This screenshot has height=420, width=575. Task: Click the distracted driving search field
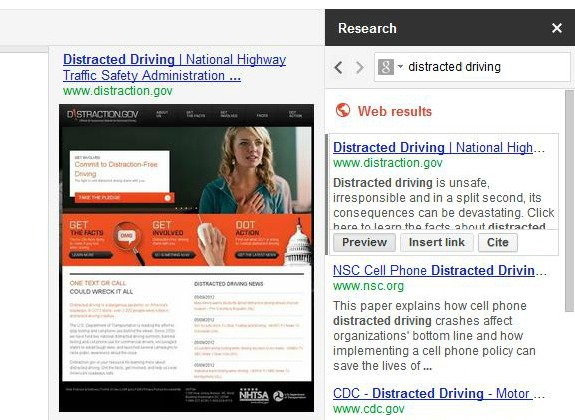(x=472, y=66)
